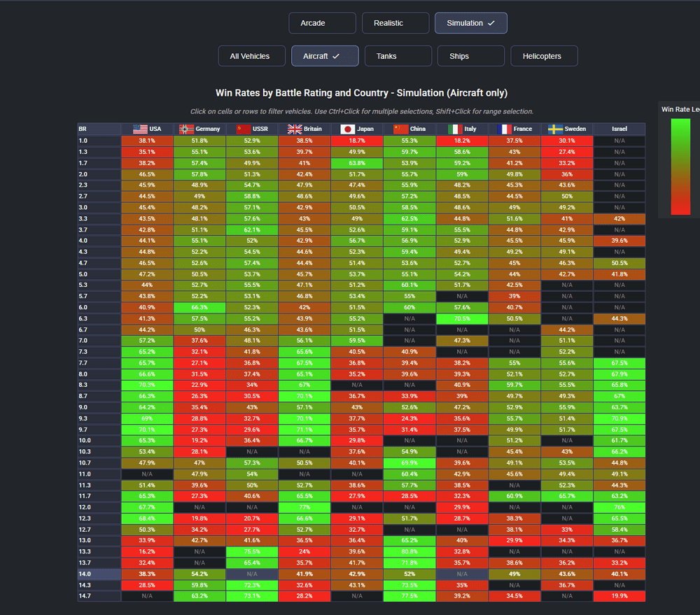
Task: Click Italy's 70.5% cell at BR 6.3
Action: coord(462,318)
